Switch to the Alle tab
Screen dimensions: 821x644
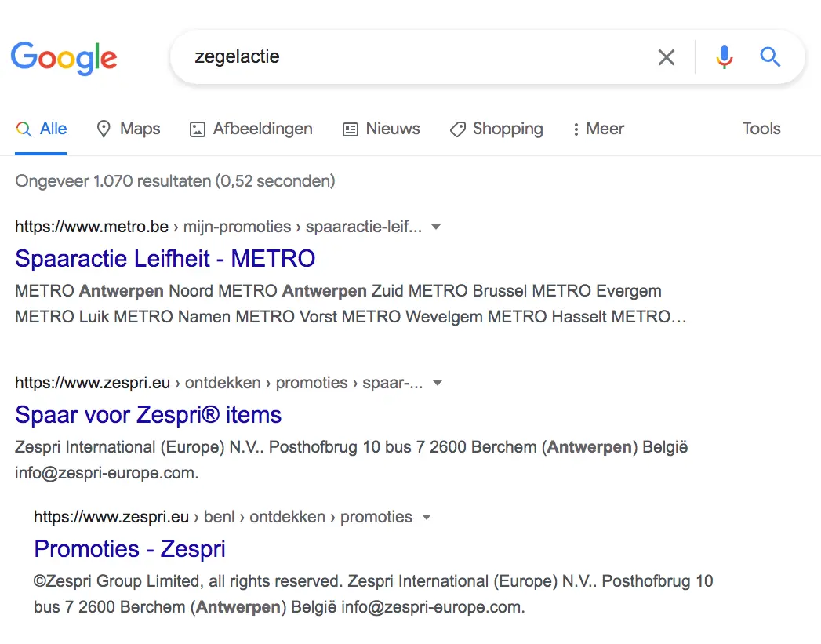[41, 128]
